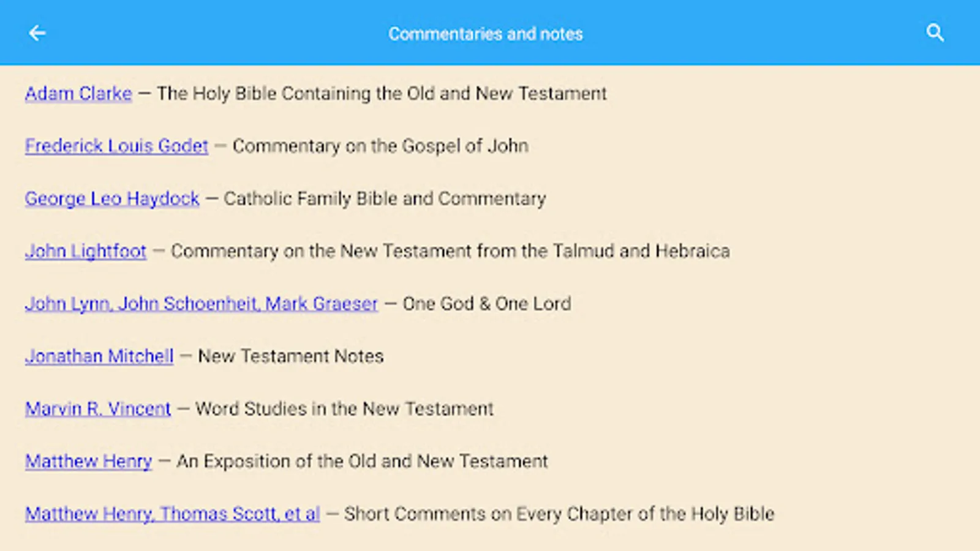Open Matthew Henry, Thomas Scott, et al link

click(x=172, y=514)
